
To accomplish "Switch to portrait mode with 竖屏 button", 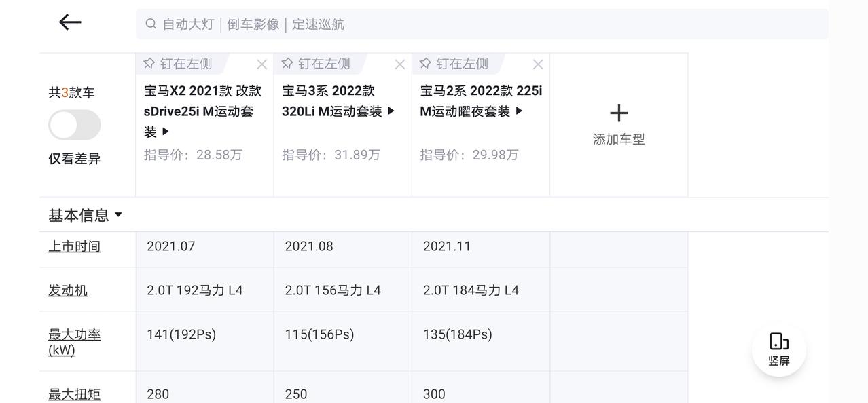I will click(x=778, y=350).
